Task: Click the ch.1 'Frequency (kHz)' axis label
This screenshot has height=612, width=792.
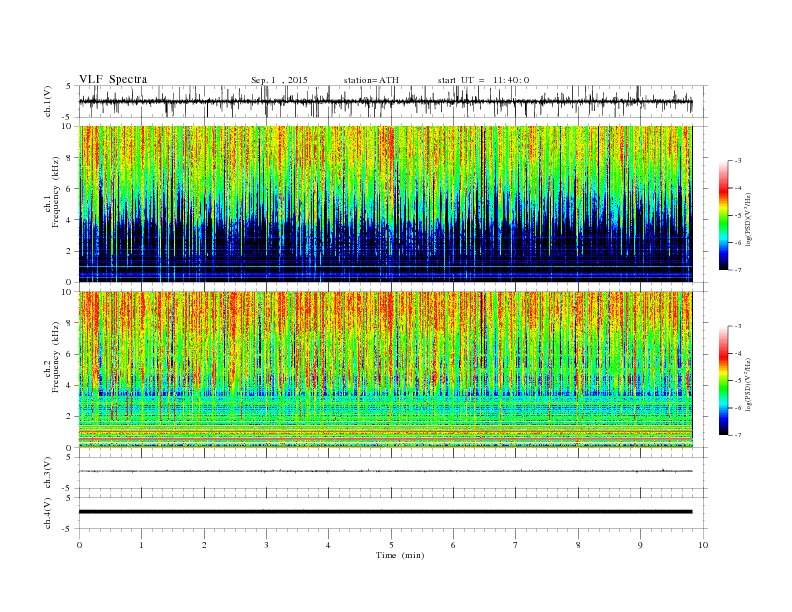Action: 56,192
